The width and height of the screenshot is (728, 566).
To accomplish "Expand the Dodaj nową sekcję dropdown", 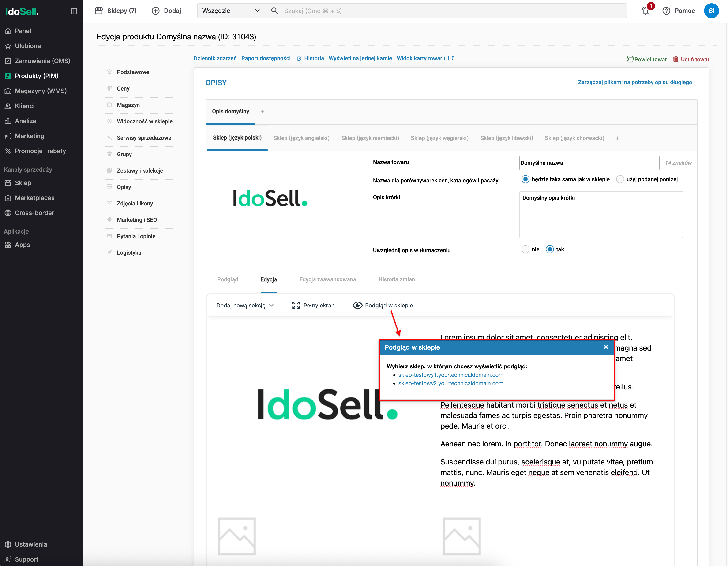I will pyautogui.click(x=245, y=305).
